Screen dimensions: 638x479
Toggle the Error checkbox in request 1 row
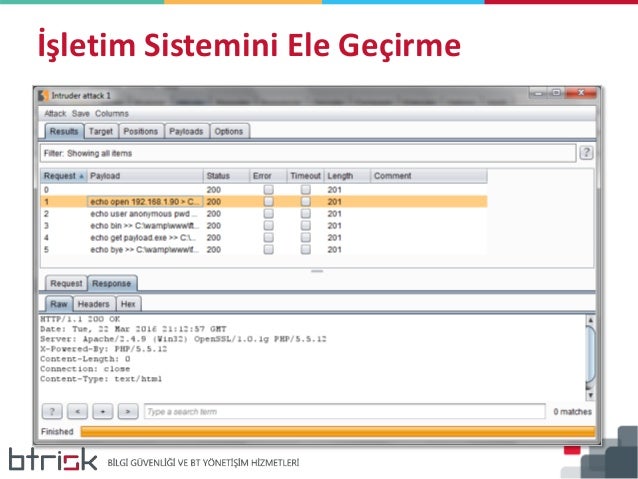click(269, 201)
